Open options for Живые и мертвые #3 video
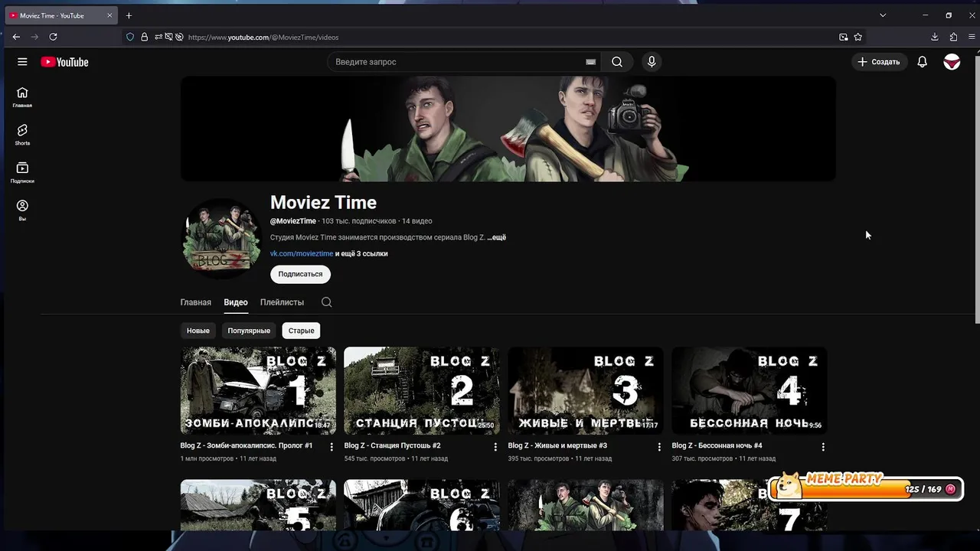The width and height of the screenshot is (980, 551). tap(659, 447)
